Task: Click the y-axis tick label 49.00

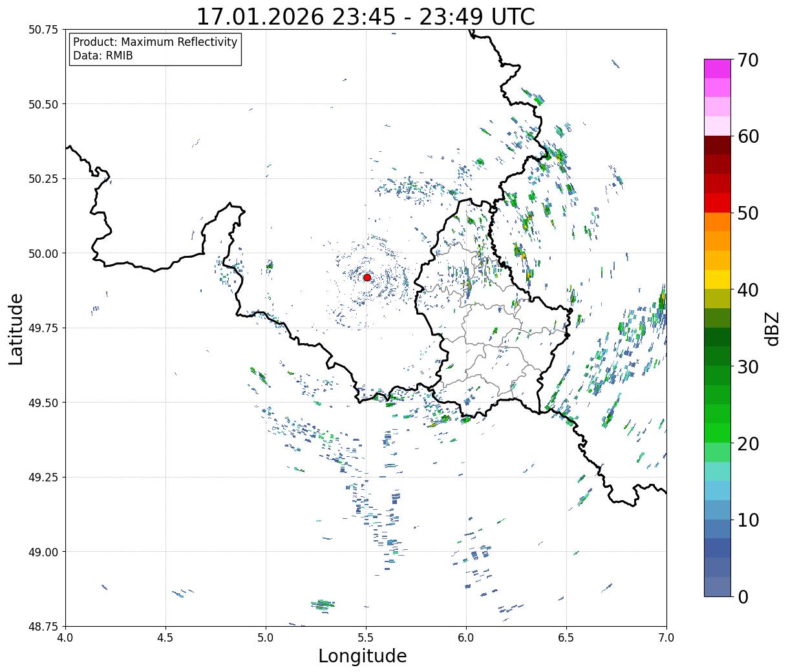Action: (43, 552)
